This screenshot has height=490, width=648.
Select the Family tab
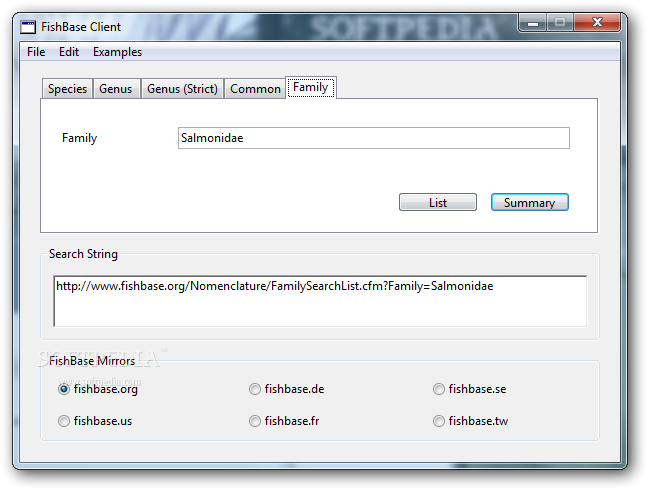[x=311, y=87]
